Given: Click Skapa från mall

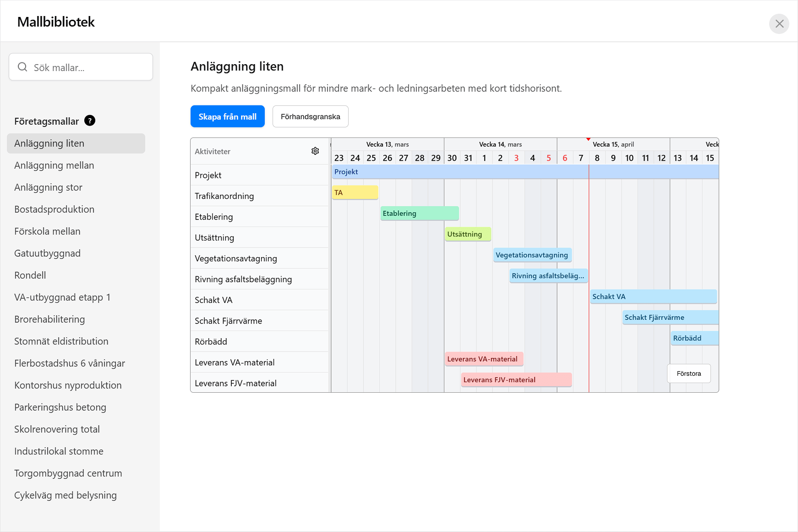Looking at the screenshot, I should coord(227,116).
